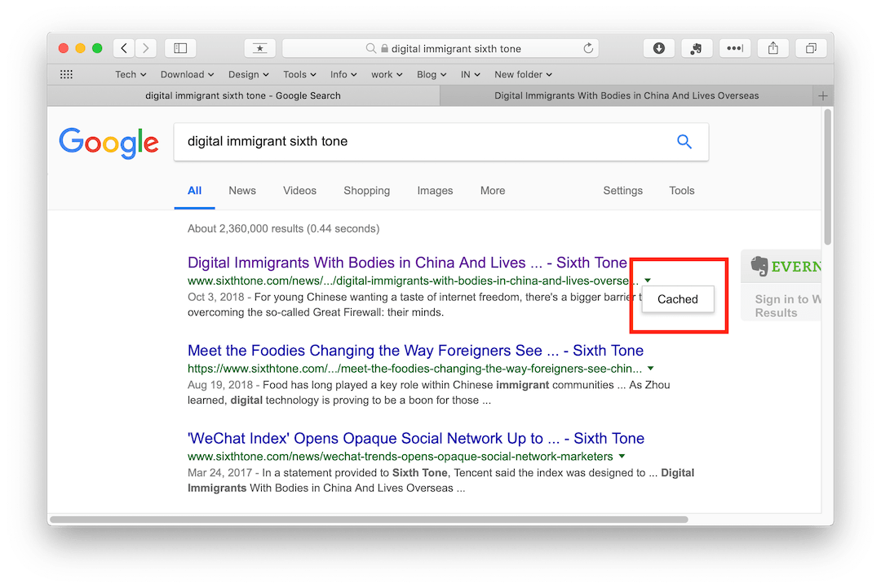Expand the work bookmarks folder
881x588 pixels.
click(x=387, y=74)
